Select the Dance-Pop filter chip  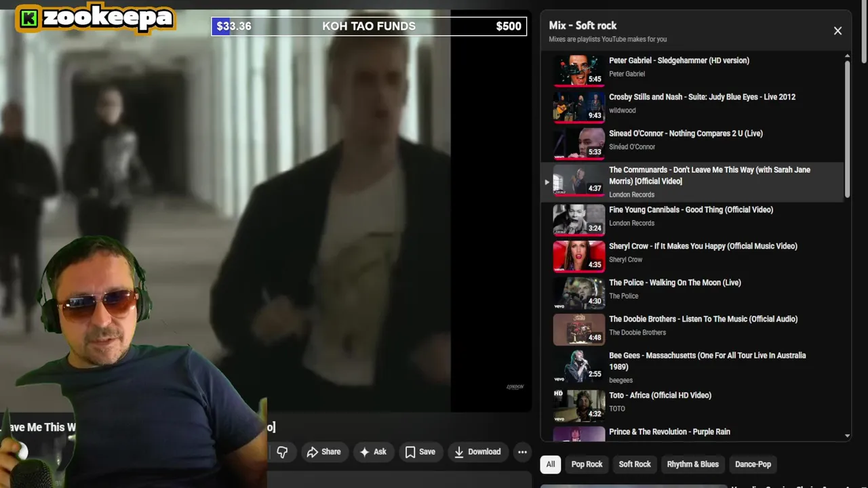[753, 464]
